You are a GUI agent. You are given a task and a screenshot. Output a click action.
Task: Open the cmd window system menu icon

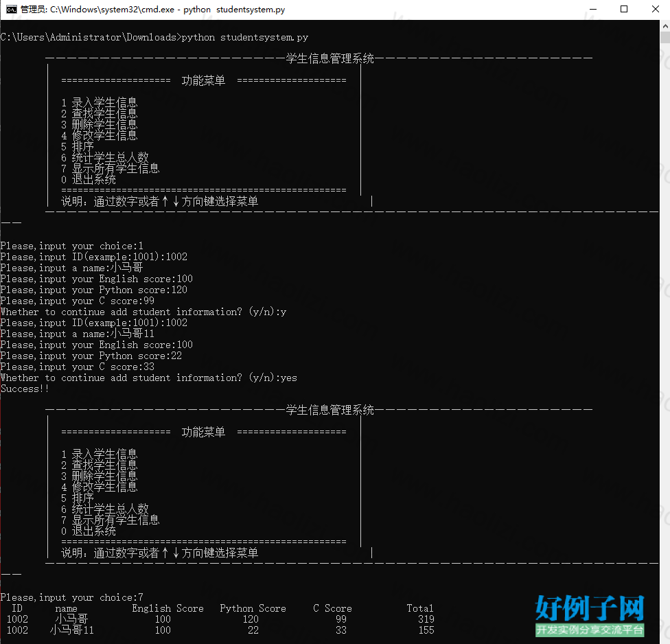tap(12, 10)
